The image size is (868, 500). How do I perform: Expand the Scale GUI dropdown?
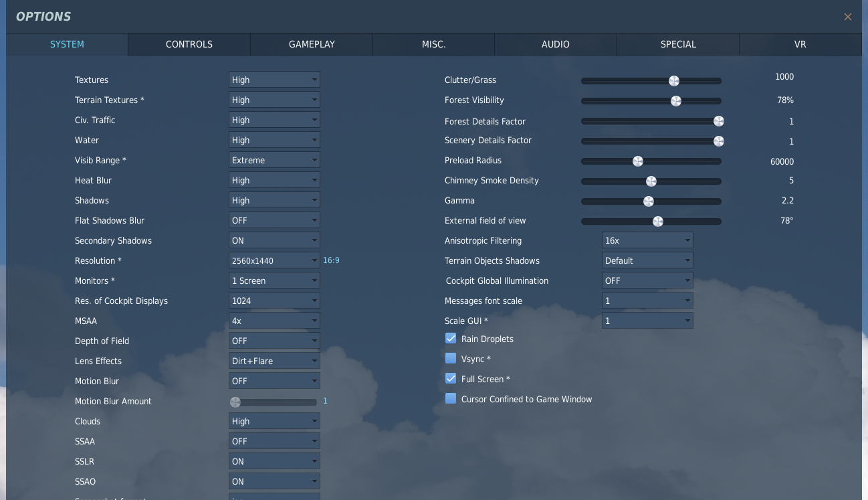(647, 321)
